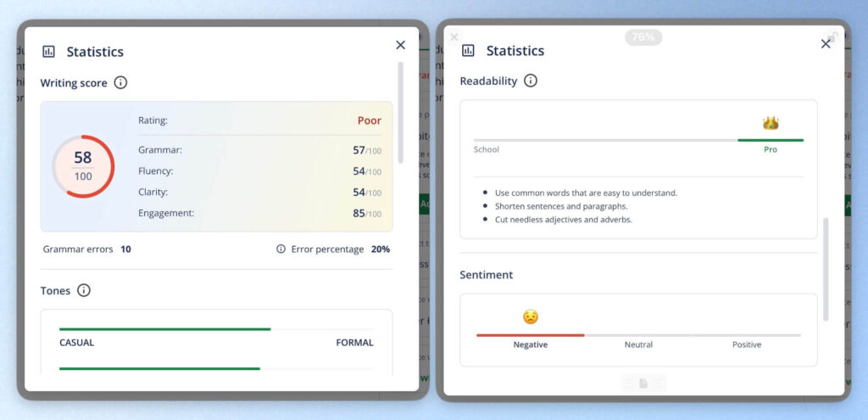Click the left Statistics chart icon
This screenshot has height=420, width=868.
tap(48, 52)
